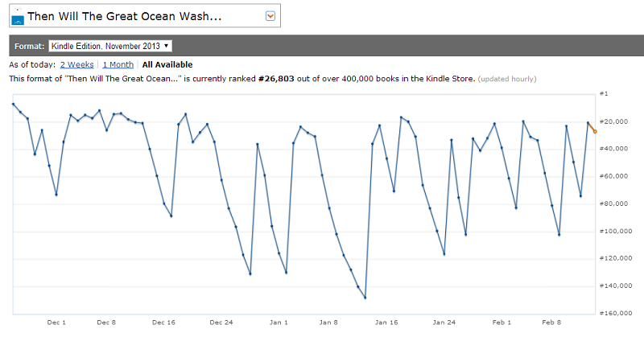This screenshot has width=644, height=341.
Task: Click the Dec 16 date axis label
Action: pos(164,322)
